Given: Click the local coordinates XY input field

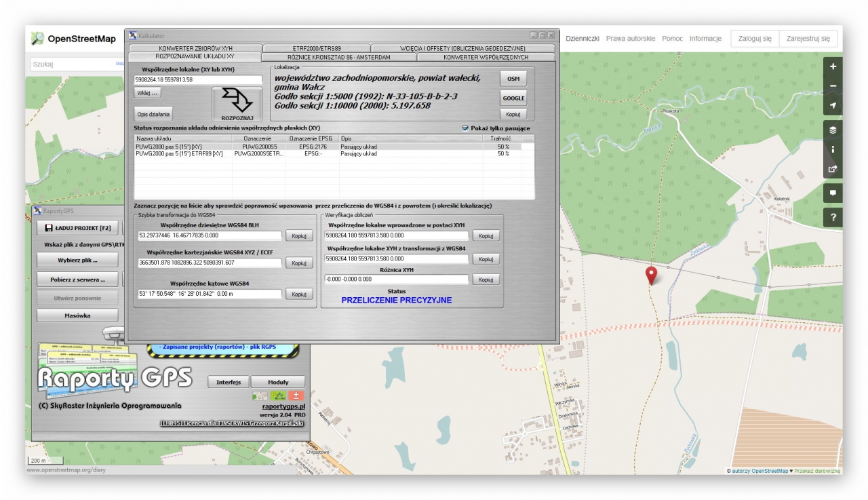Looking at the screenshot, I should 198,80.
